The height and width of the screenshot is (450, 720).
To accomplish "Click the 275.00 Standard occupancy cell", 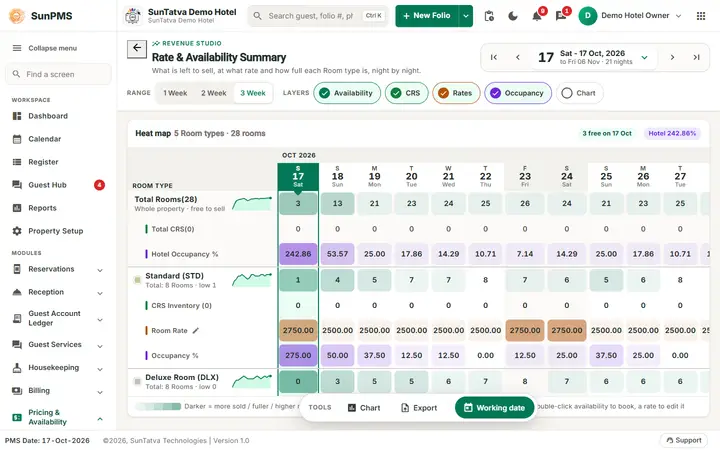I will 298,355.
